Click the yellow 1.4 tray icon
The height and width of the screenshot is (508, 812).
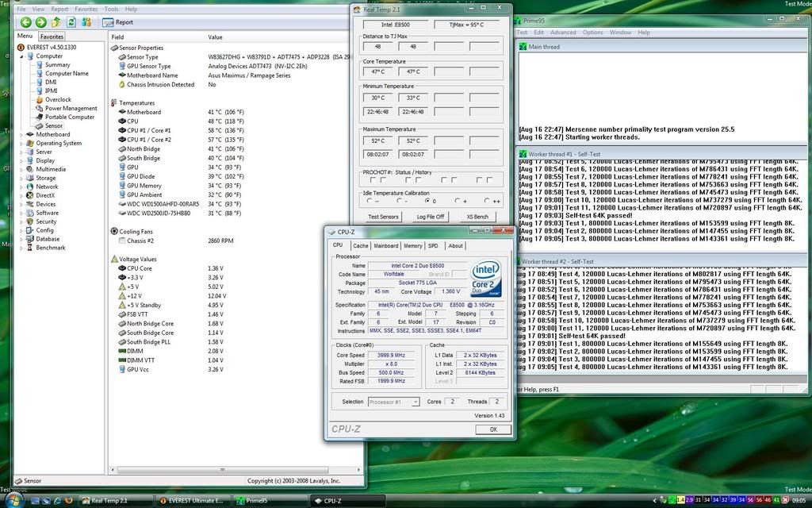click(680, 500)
